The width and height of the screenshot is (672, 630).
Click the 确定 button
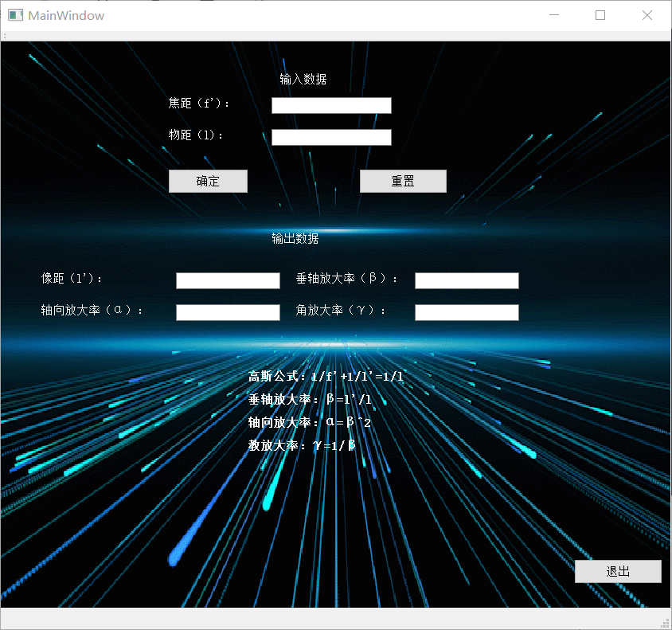pyautogui.click(x=208, y=182)
